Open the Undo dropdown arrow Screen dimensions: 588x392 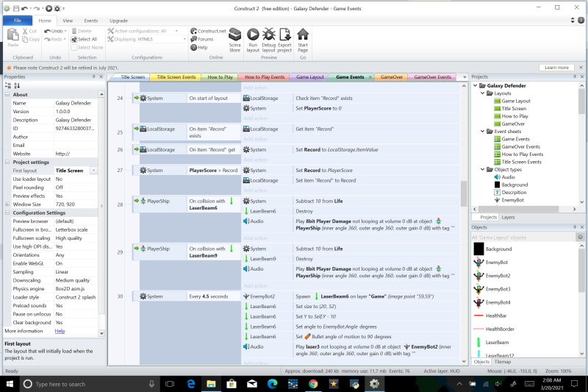(65, 31)
